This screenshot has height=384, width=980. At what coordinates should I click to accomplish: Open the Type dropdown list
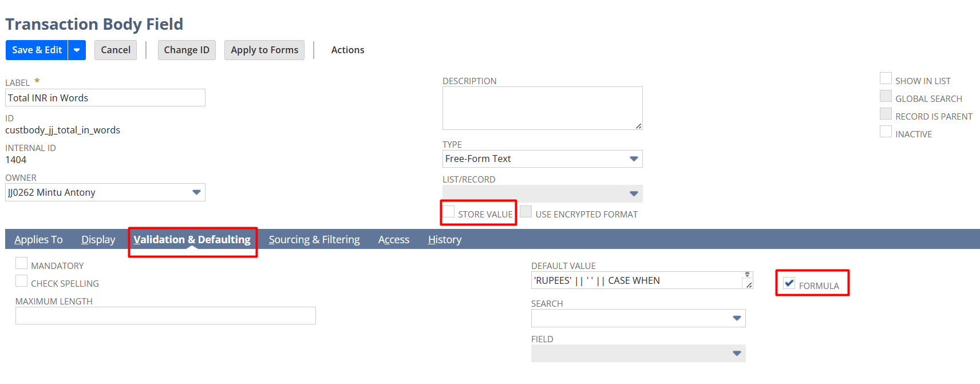pos(633,159)
